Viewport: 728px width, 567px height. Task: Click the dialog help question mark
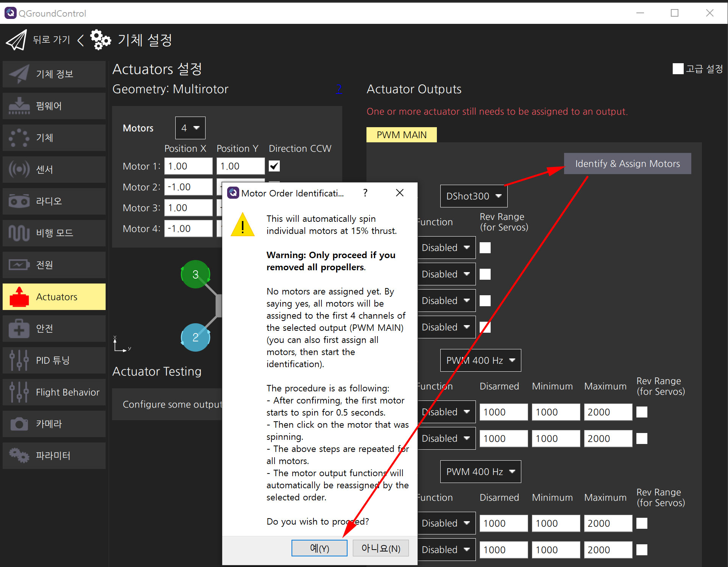point(365,193)
